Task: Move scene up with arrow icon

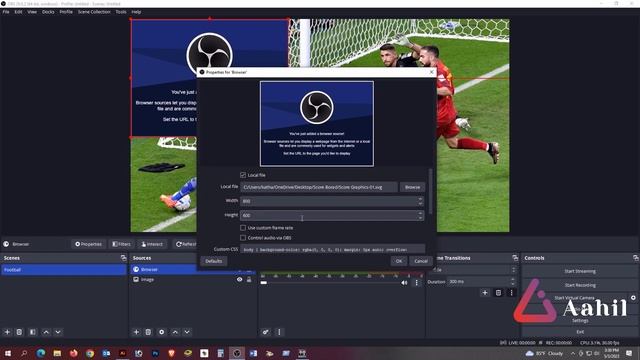Action: pyautogui.click(x=46, y=332)
